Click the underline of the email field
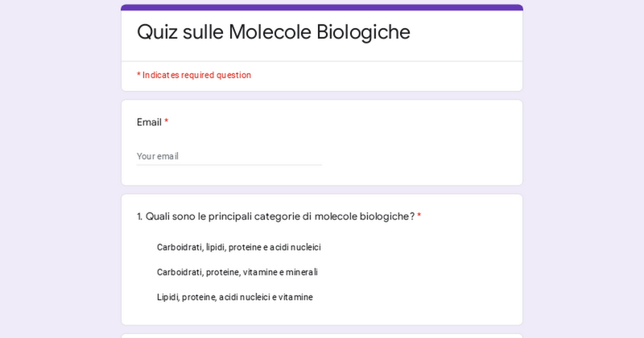The image size is (644, 338). [x=229, y=165]
